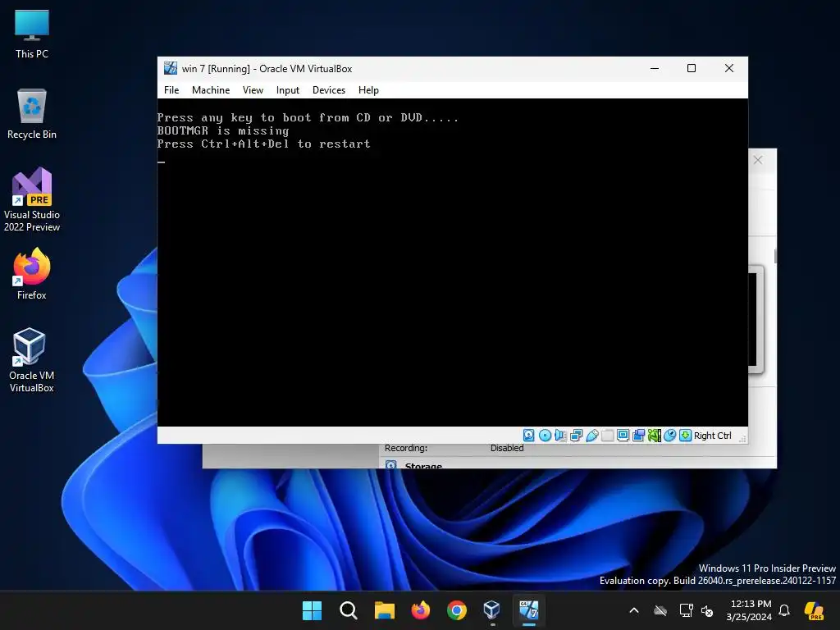Open the notifications bell icon
Viewport: 840px width, 630px height.
784,610
